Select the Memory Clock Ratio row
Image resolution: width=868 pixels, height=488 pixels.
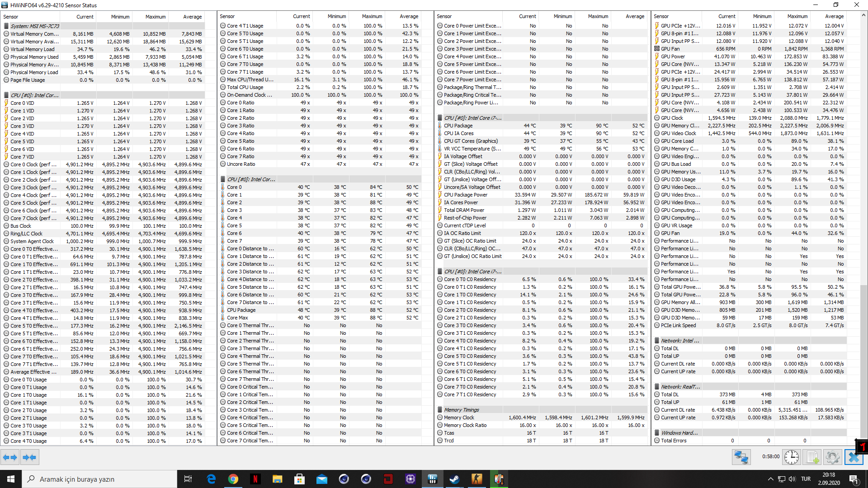pyautogui.click(x=542, y=425)
